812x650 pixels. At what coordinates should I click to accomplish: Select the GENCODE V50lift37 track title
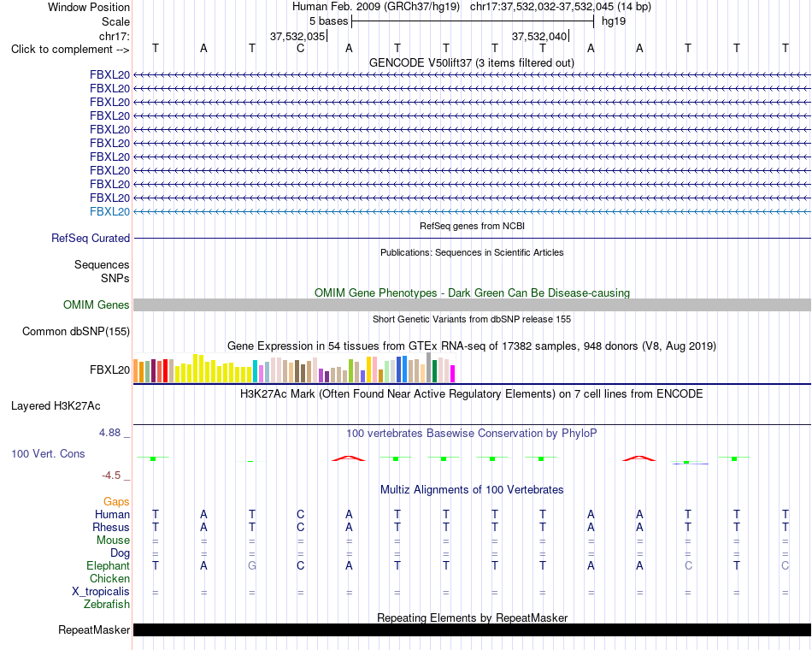coord(472,62)
